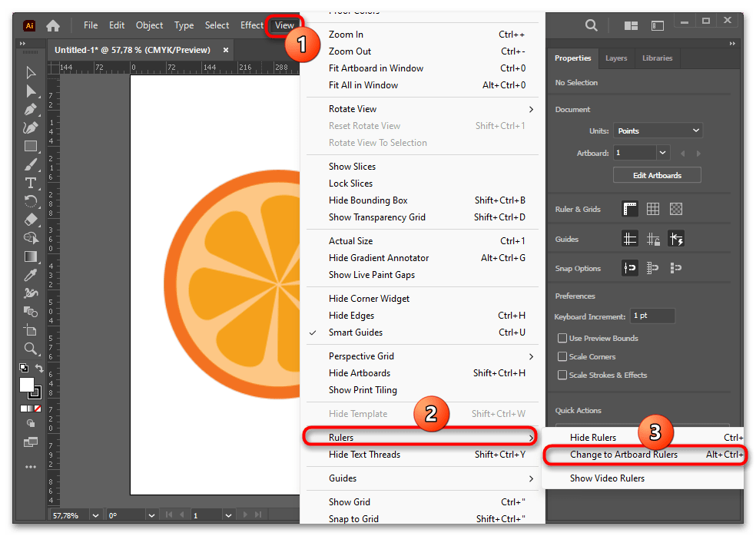Click Fit Artboard in Window
Screen dimensions: 756x536
[376, 68]
